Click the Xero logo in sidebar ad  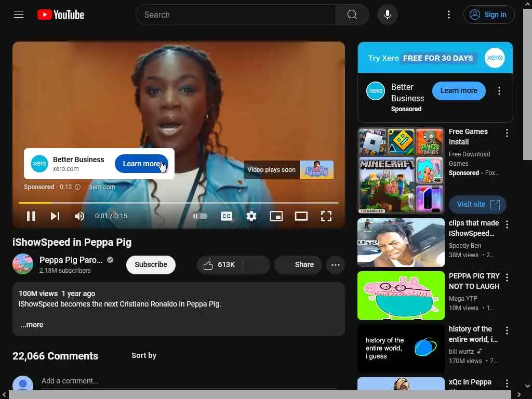pyautogui.click(x=376, y=91)
